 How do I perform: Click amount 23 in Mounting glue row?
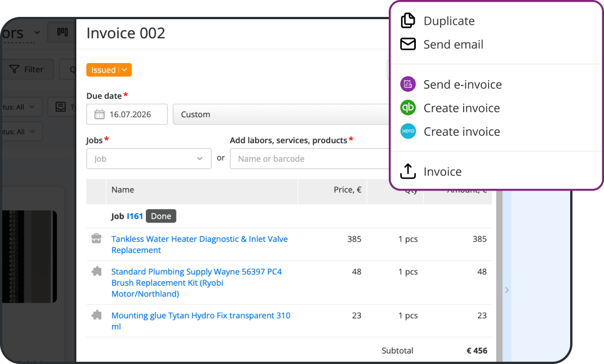(x=482, y=316)
